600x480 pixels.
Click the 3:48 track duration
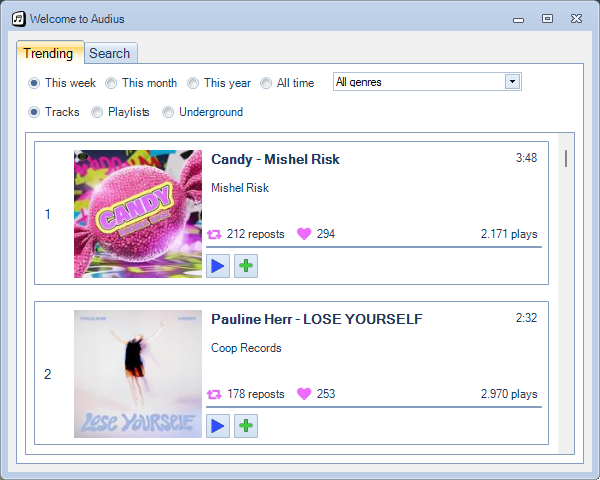click(x=526, y=158)
